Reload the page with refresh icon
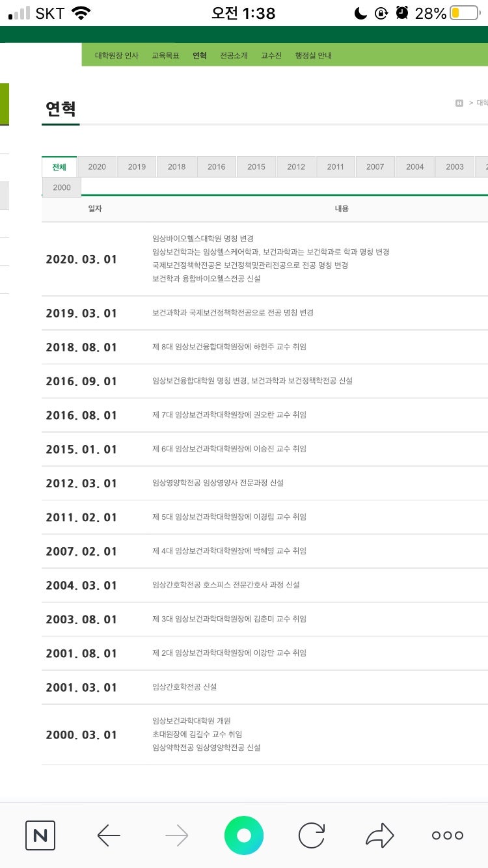Screen dimensions: 488x868 (312, 835)
